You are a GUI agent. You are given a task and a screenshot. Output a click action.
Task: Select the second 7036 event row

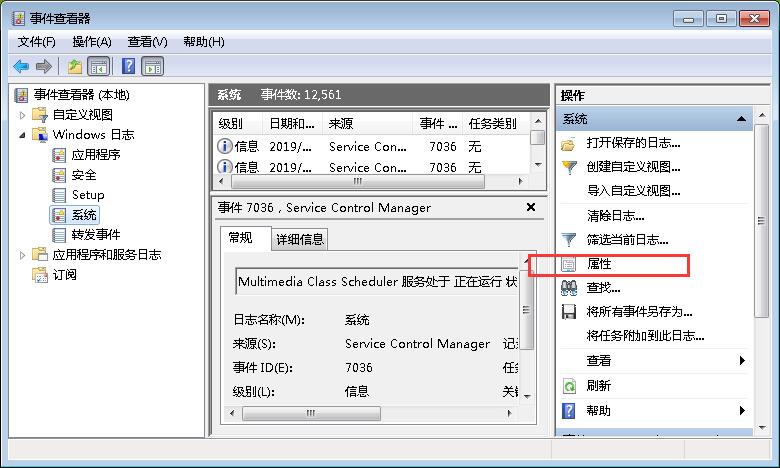tap(371, 167)
